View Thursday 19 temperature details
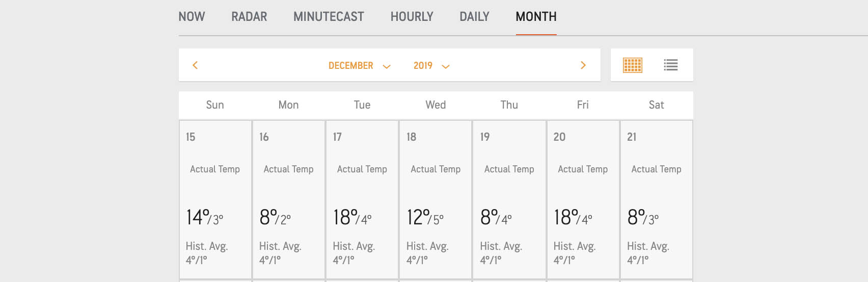Screen dimensions: 868x282 point(509,199)
